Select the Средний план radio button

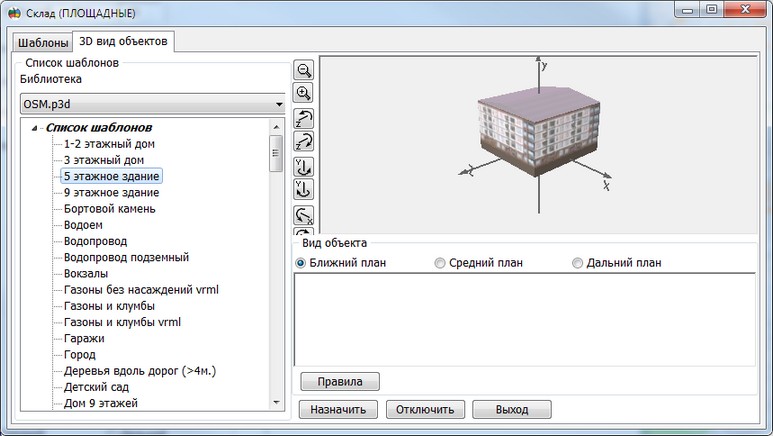(440, 263)
